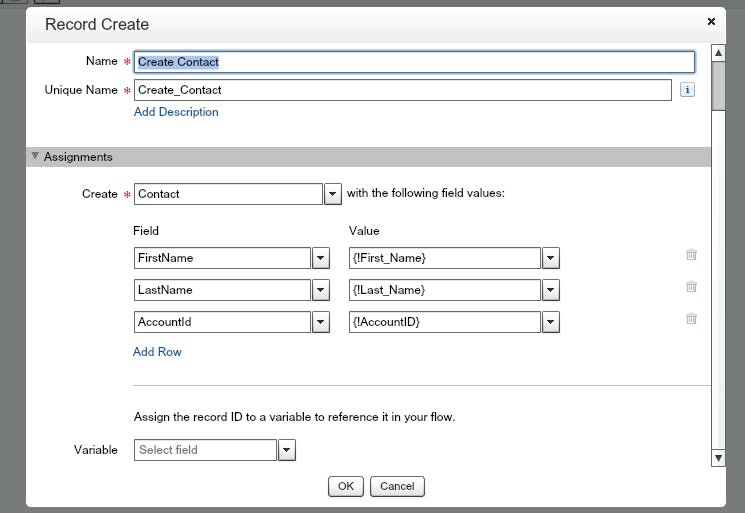745x513 pixels.
Task: Delete the FirstName field row
Action: (691, 255)
